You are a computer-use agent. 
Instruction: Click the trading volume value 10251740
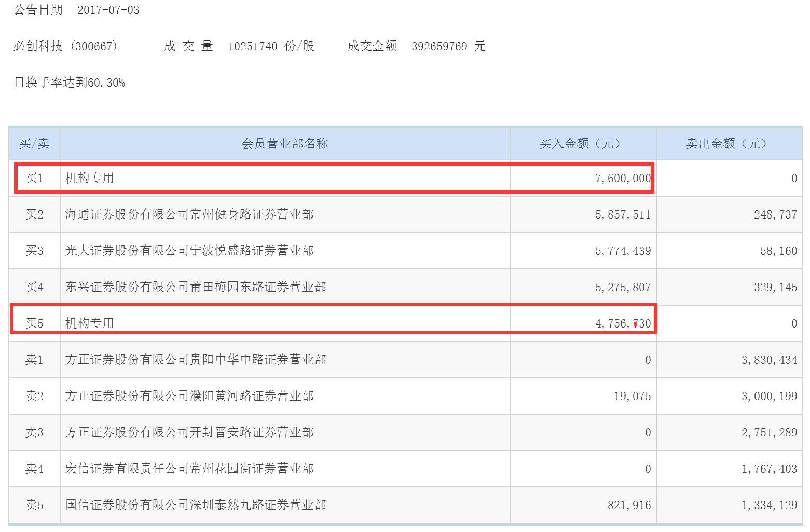(253, 46)
